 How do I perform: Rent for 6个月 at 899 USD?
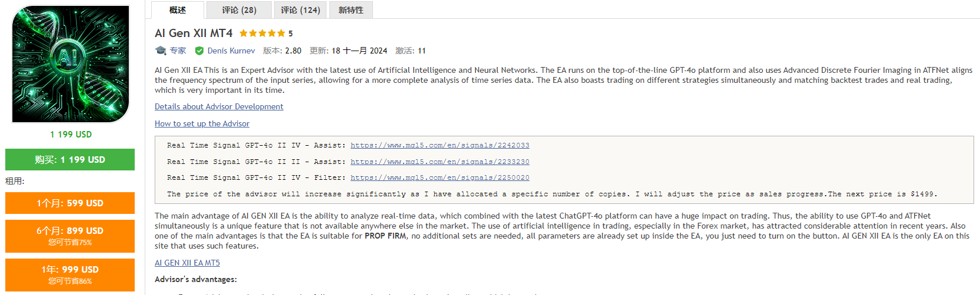coord(70,236)
